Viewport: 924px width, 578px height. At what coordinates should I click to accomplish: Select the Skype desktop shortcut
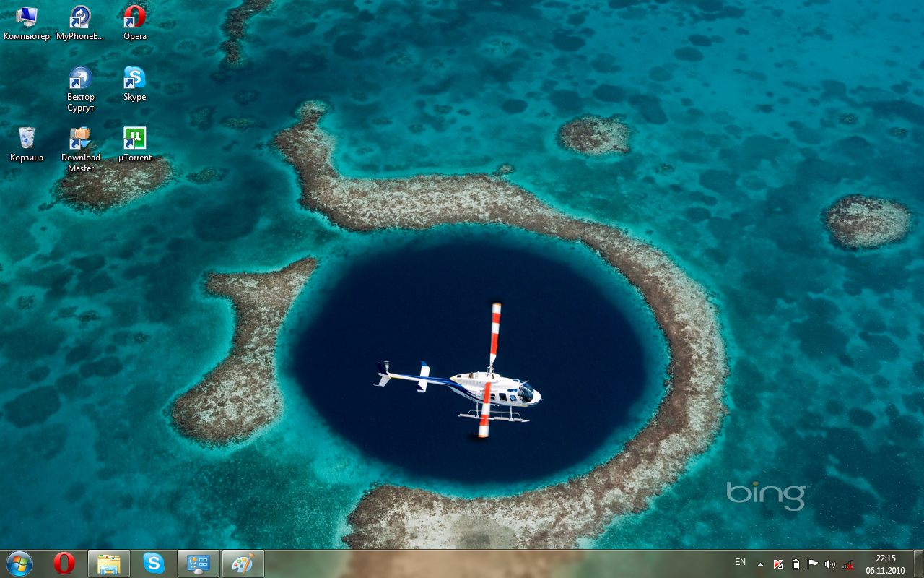coord(135,84)
